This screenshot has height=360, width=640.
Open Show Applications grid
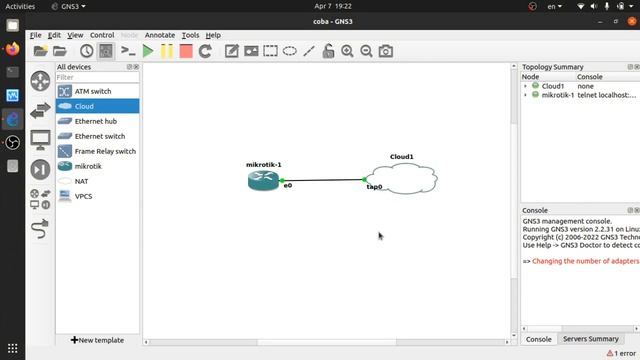[x=13, y=348]
